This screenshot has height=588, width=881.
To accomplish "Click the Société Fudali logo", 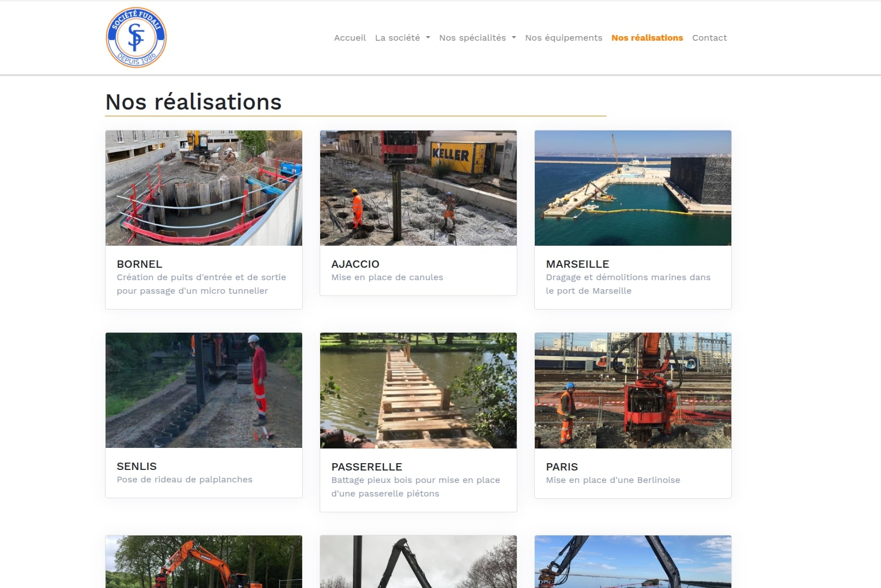I will [136, 37].
